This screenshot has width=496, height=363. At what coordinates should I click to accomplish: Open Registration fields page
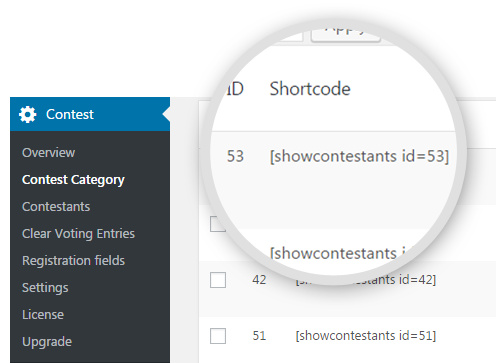pyautogui.click(x=73, y=261)
